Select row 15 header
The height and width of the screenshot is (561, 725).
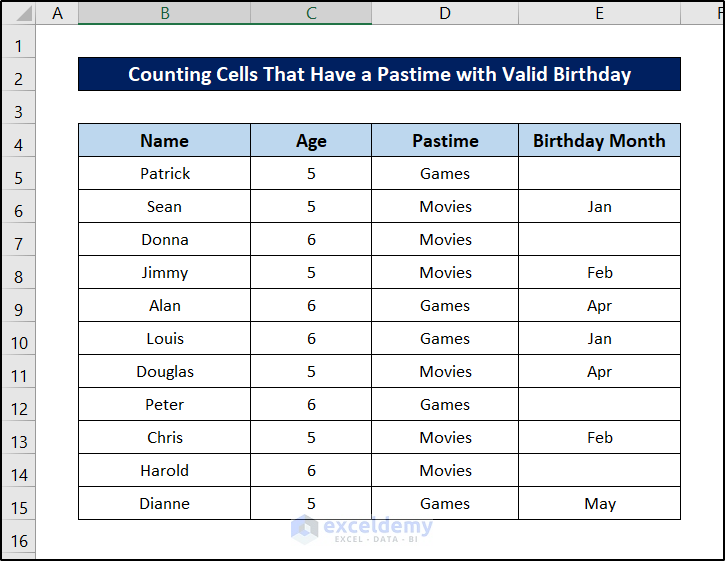18,508
